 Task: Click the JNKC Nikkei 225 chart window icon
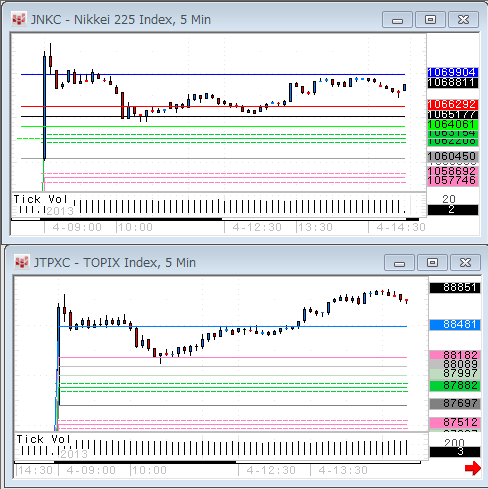(19, 20)
